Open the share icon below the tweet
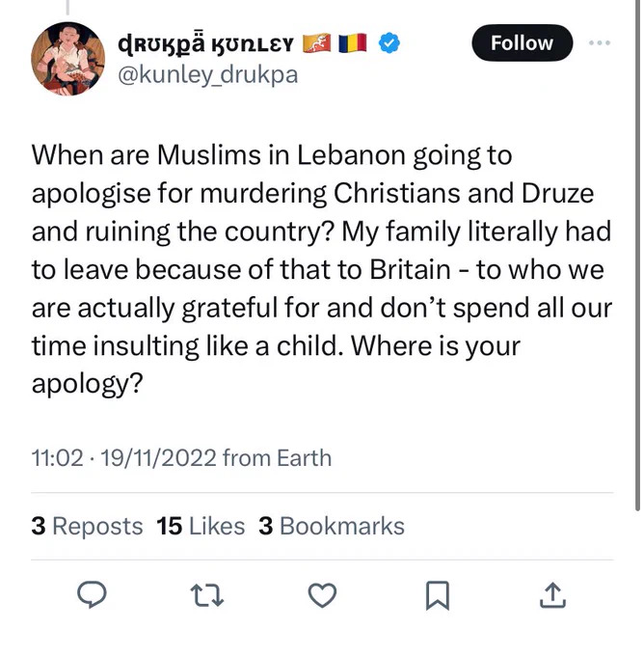The width and height of the screenshot is (644, 656). coord(552,596)
